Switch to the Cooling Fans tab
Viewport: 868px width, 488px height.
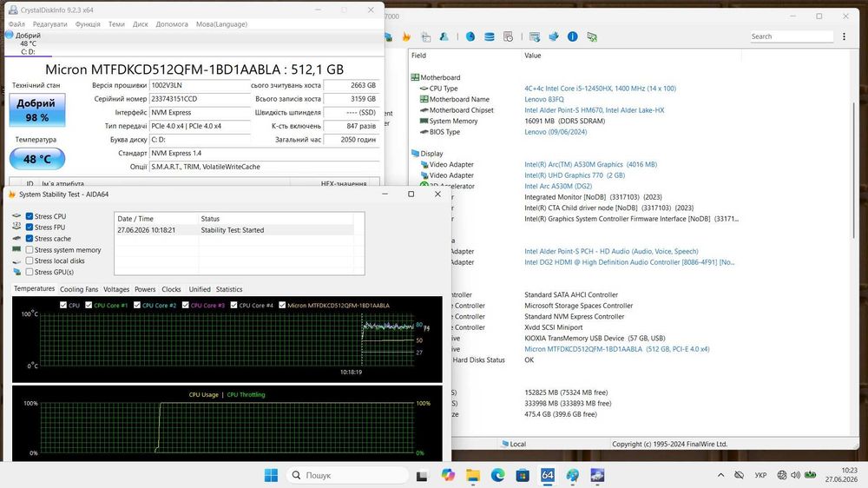click(79, 289)
